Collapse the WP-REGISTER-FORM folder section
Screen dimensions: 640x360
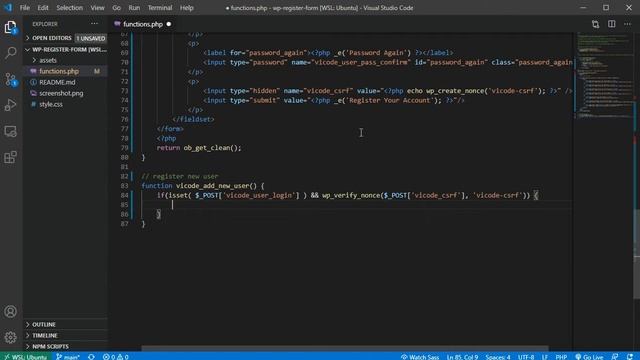65,49
